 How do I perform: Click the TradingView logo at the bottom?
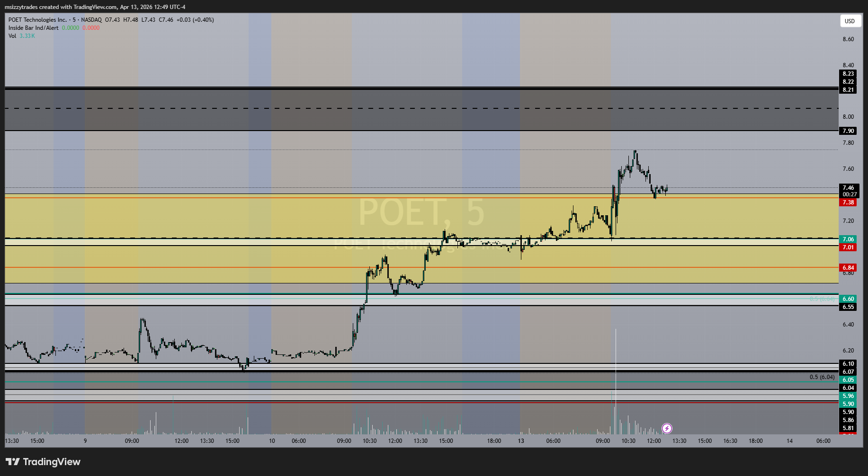coord(43,462)
